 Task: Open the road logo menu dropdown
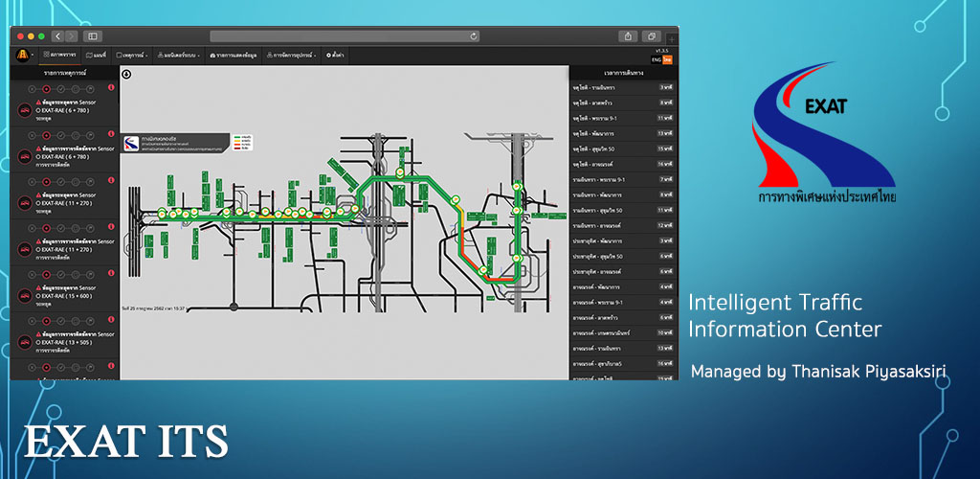[25, 55]
